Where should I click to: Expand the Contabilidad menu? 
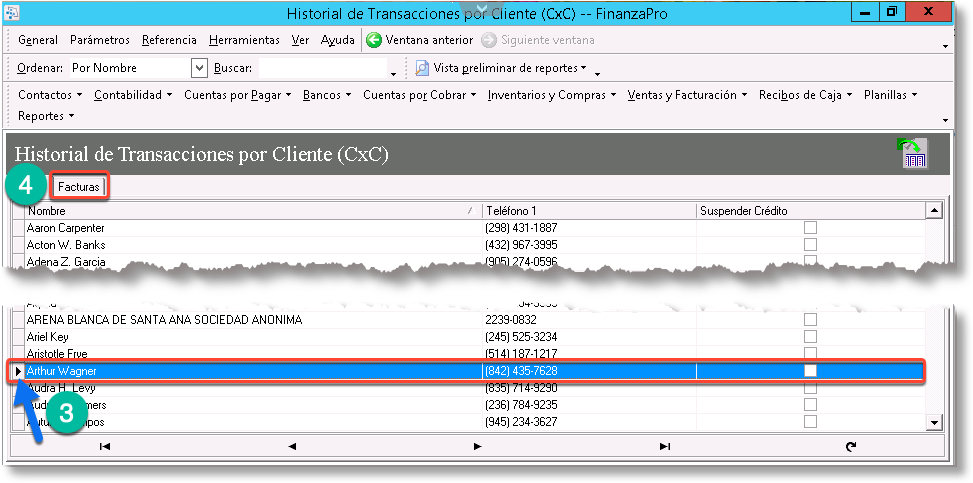133,95
